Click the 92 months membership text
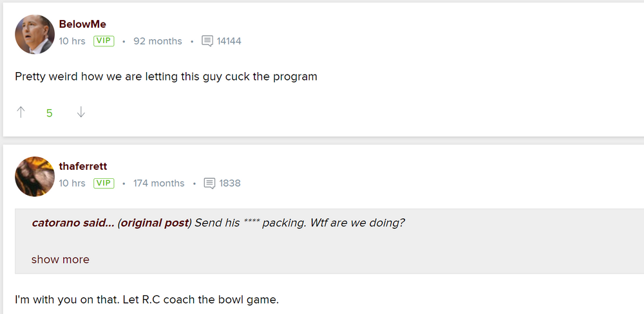Viewport: 644px width, 314px height. pyautogui.click(x=158, y=41)
